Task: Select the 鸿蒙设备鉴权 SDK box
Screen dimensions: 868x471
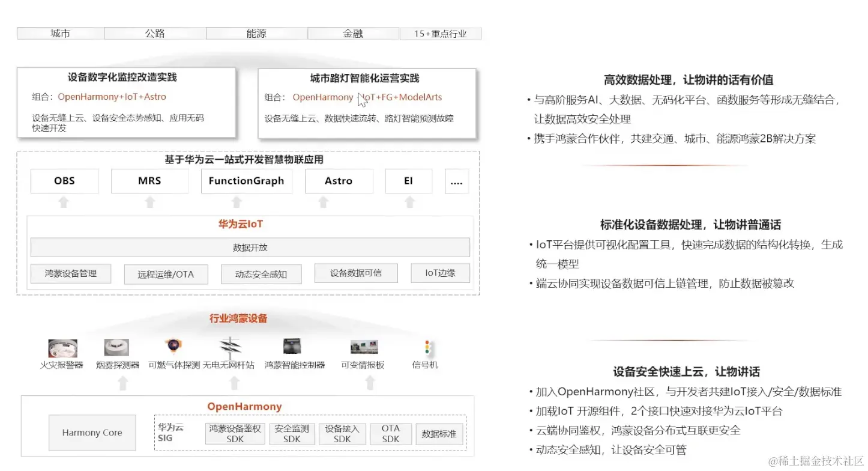Action: pos(235,434)
